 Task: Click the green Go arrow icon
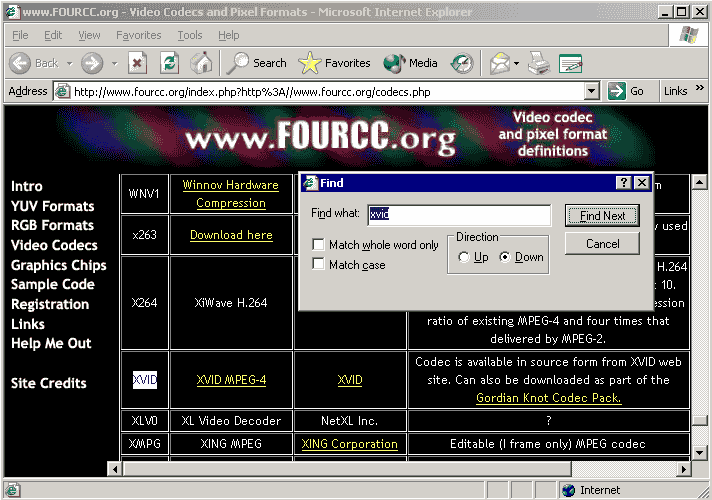617,91
